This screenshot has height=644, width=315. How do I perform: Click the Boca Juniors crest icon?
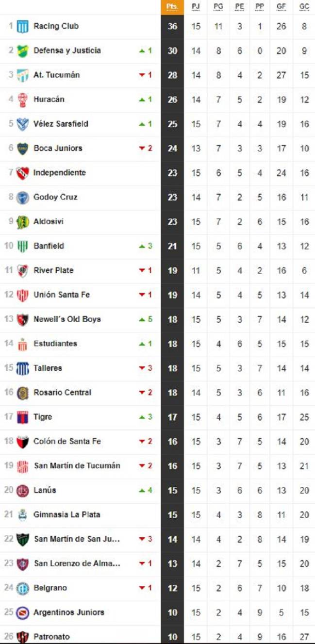(x=23, y=149)
